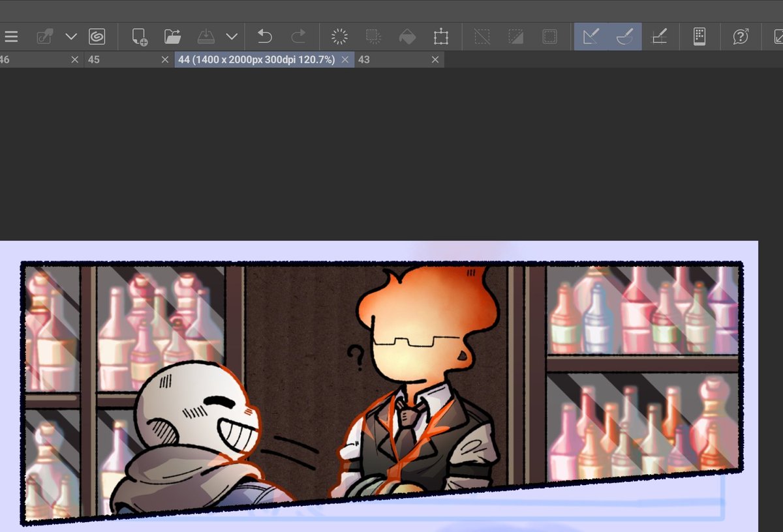Redo the undone action
This screenshot has height=532, width=783.
click(299, 36)
